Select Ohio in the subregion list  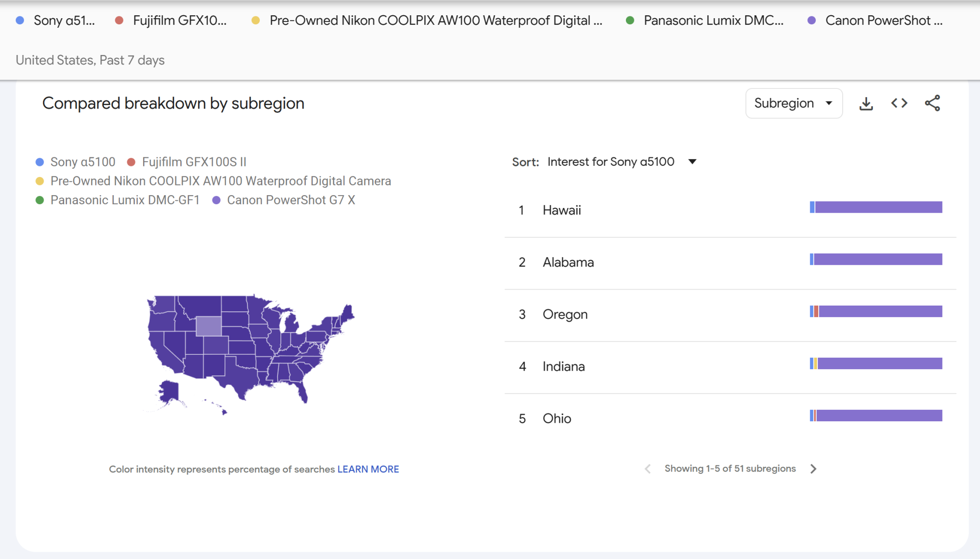(x=730, y=419)
